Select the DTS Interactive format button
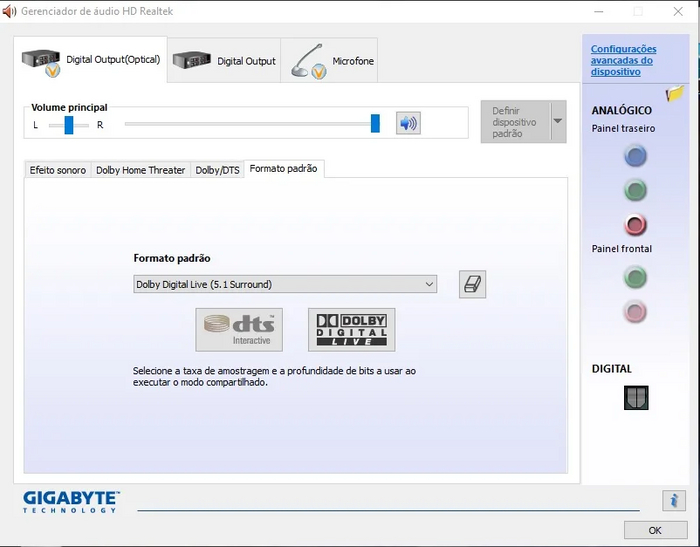Image resolution: width=700 pixels, height=547 pixels. [x=239, y=329]
